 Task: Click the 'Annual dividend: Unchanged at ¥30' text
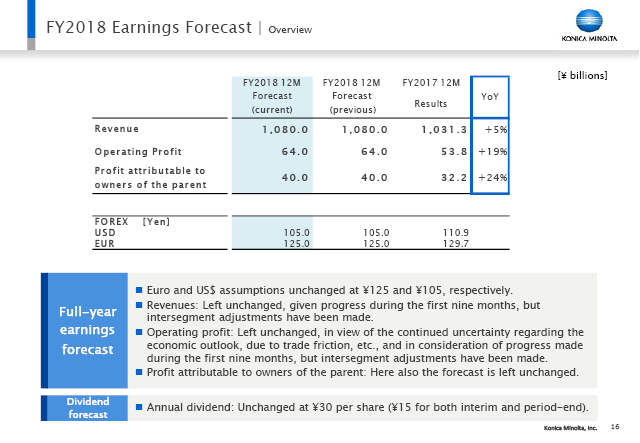pyautogui.click(x=367, y=407)
